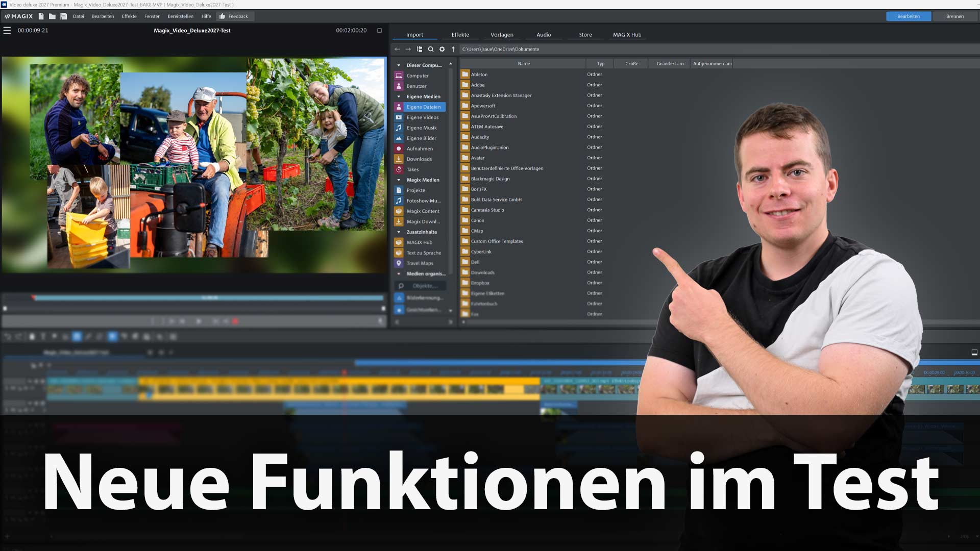Image resolution: width=980 pixels, height=551 pixels.
Task: Open Travel Maps in the sidebar
Action: (420, 263)
